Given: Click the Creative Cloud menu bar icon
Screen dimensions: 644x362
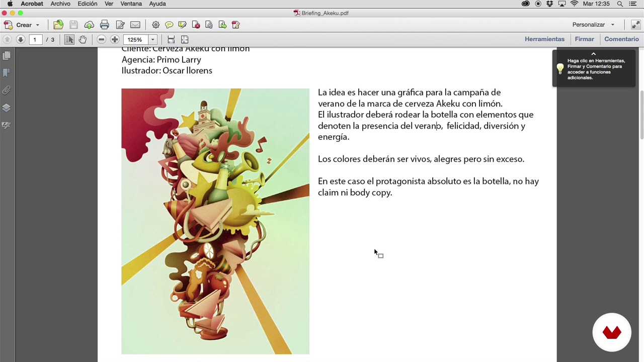Looking at the screenshot, I should coord(526,4).
